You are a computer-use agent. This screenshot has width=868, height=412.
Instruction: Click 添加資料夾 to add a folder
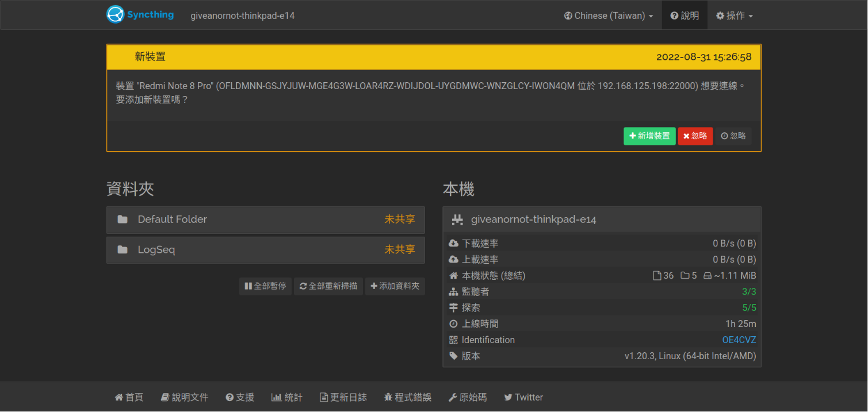tap(395, 286)
